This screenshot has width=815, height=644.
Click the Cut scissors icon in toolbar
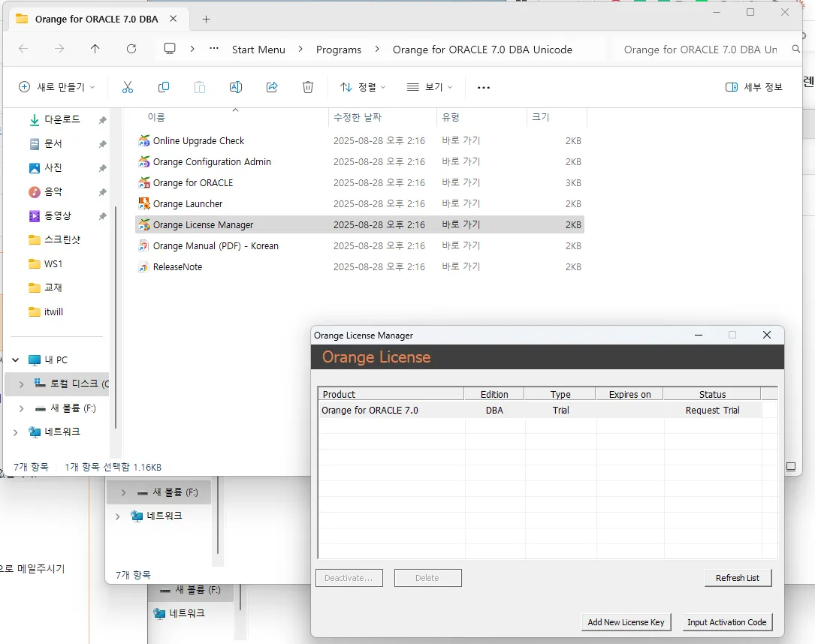[128, 87]
